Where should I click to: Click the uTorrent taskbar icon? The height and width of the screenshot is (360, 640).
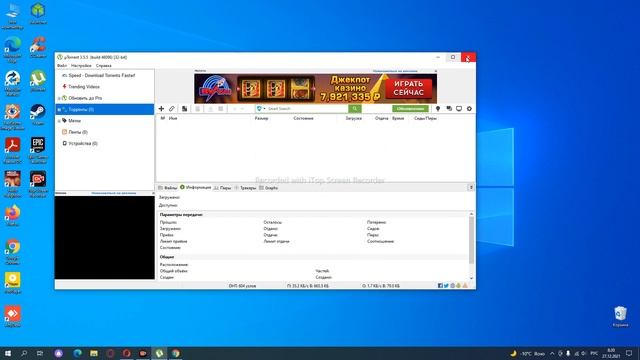point(159,353)
